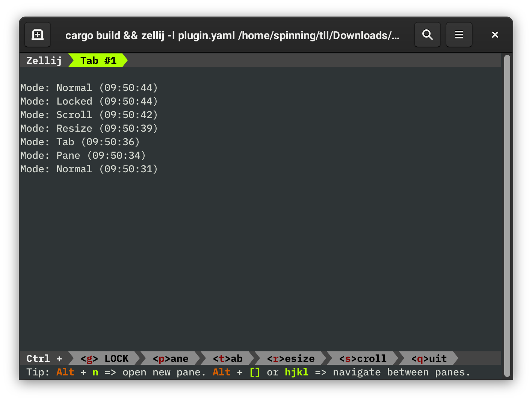Image resolution: width=532 pixels, height=401 pixels.
Task: Click the <q>uit status bar segment
Action: point(429,358)
